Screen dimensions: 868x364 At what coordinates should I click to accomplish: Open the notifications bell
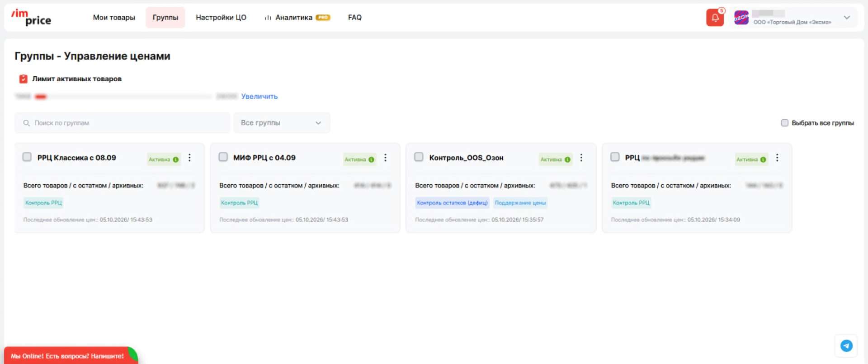[x=715, y=18]
